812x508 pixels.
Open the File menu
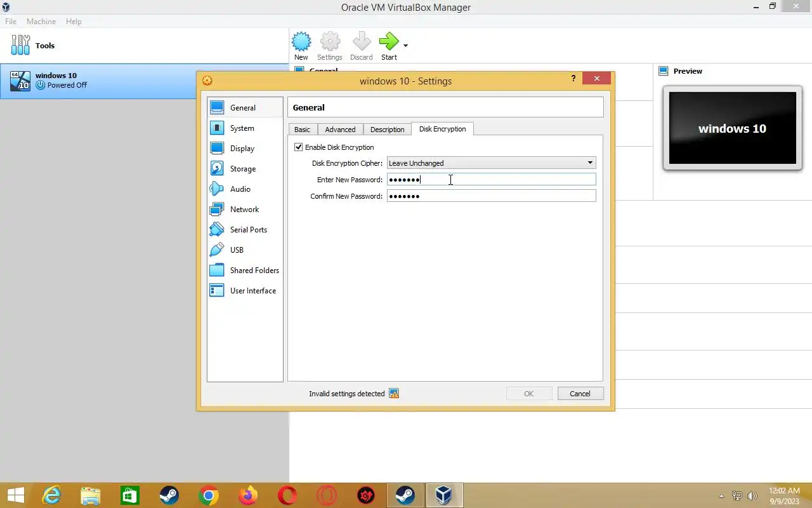point(11,22)
